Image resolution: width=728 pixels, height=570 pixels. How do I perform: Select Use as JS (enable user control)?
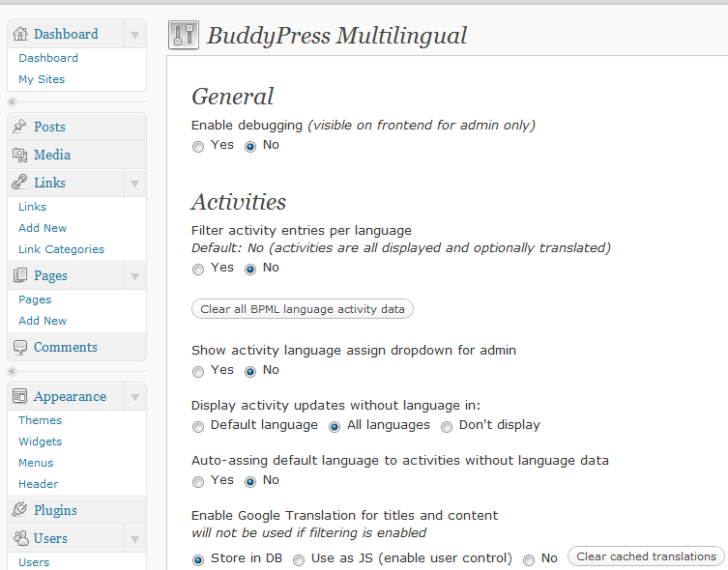pos(299,559)
